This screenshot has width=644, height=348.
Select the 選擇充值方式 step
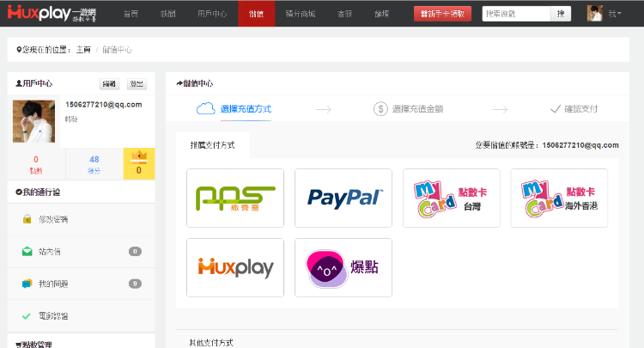coord(246,109)
